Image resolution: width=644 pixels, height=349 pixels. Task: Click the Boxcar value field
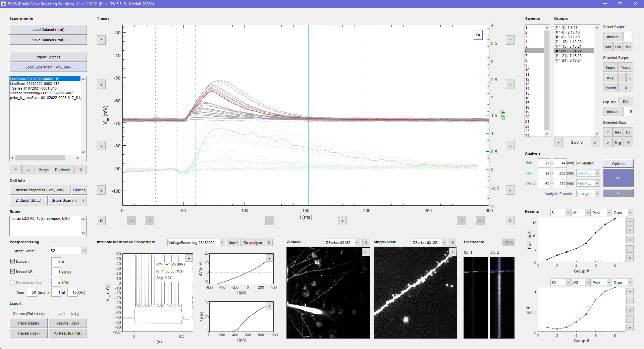pos(56,261)
